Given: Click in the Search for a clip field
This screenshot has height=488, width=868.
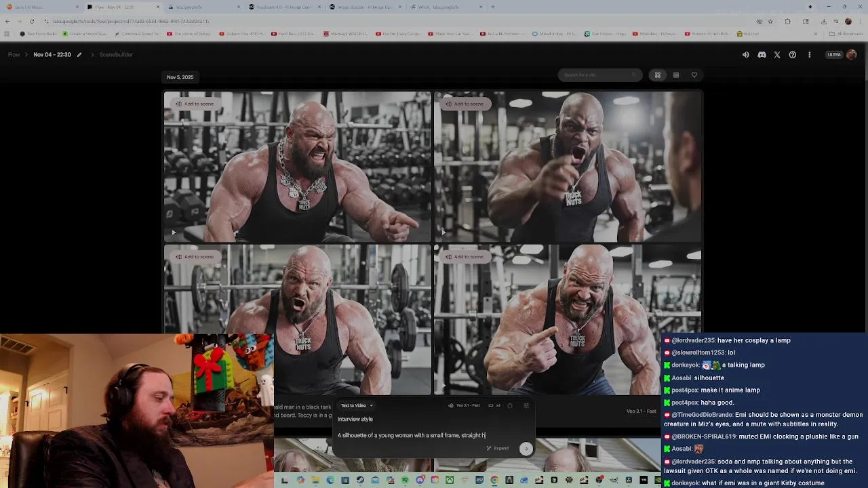Looking at the screenshot, I should tap(599, 75).
